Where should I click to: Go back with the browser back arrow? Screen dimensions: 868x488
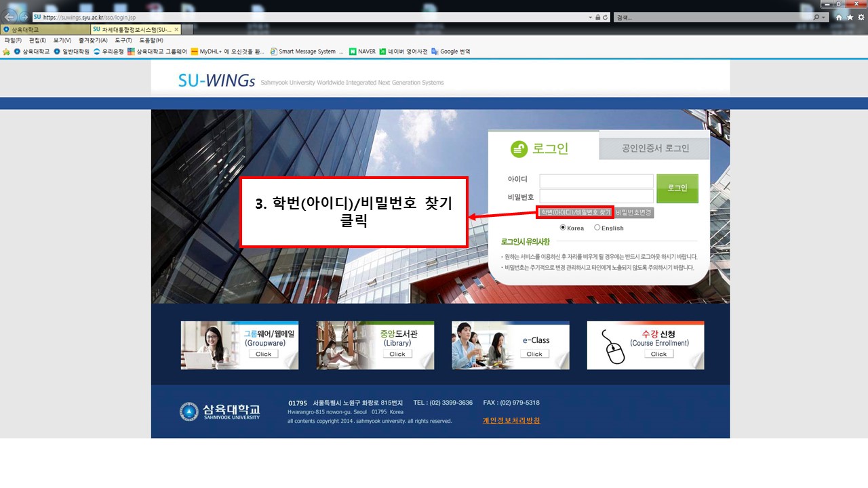[x=11, y=17]
